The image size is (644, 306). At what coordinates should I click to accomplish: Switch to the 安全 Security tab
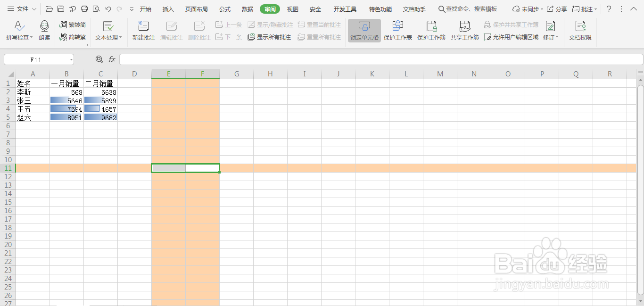click(x=315, y=9)
